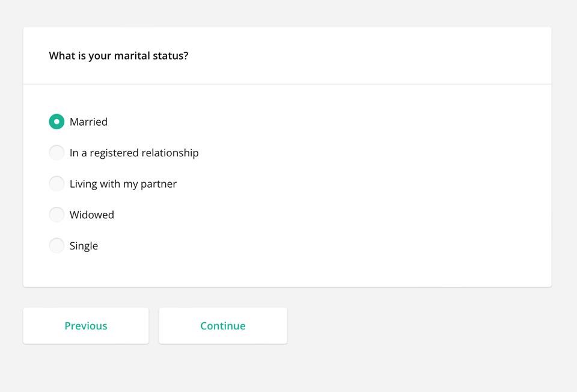The height and width of the screenshot is (392, 577).
Task: Click the "Single" option label text
Action: pos(84,245)
